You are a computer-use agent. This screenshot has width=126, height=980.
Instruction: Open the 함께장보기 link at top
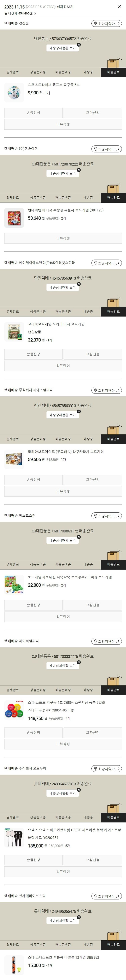[65, 7]
